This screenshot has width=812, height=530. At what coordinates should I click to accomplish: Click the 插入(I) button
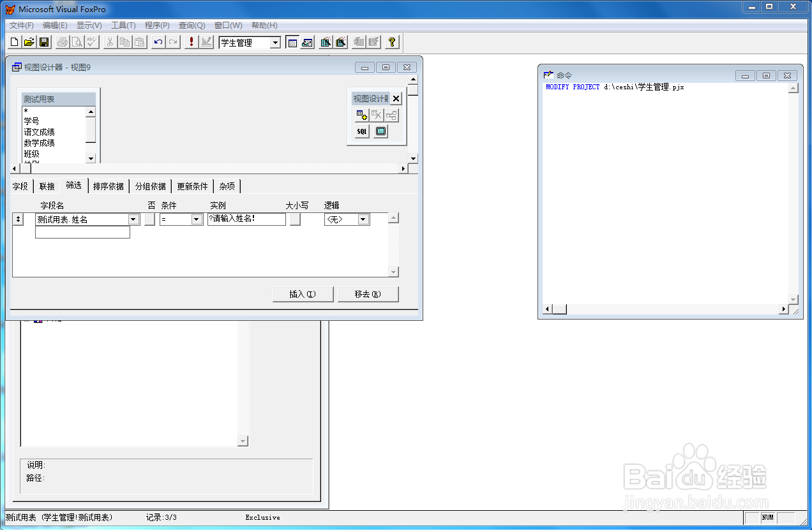click(303, 294)
